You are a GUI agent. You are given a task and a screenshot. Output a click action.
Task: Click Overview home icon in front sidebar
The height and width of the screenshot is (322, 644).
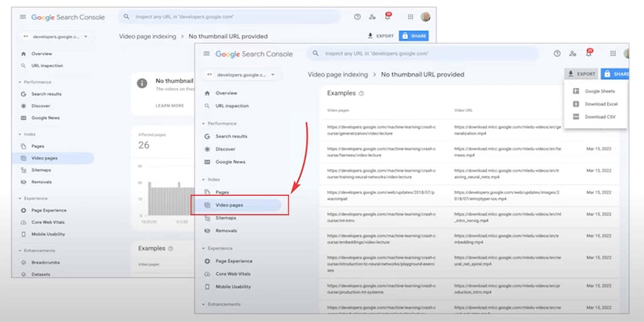pos(207,93)
